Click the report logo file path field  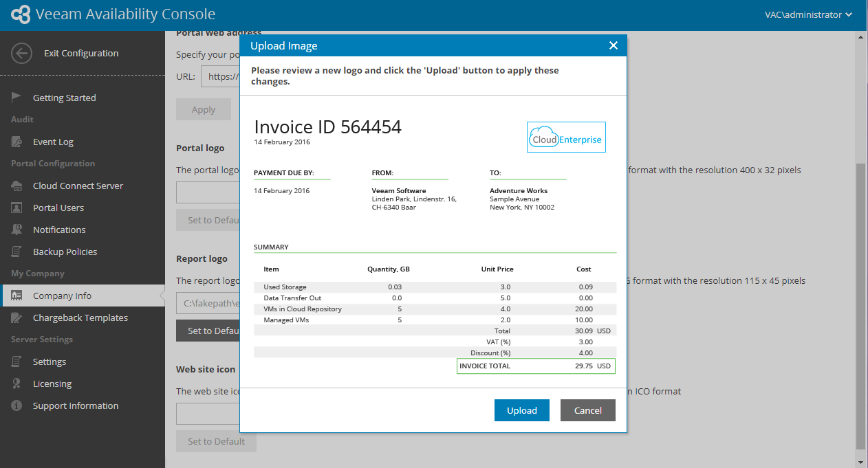(x=208, y=303)
